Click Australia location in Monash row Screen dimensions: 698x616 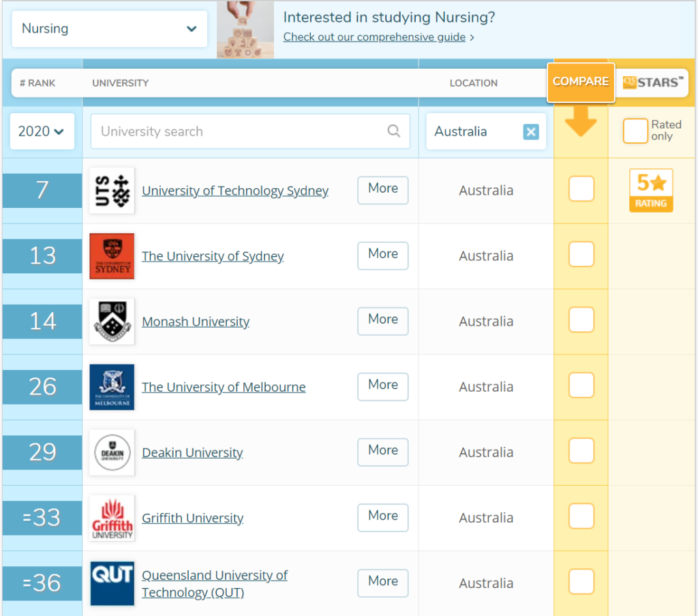[486, 322]
